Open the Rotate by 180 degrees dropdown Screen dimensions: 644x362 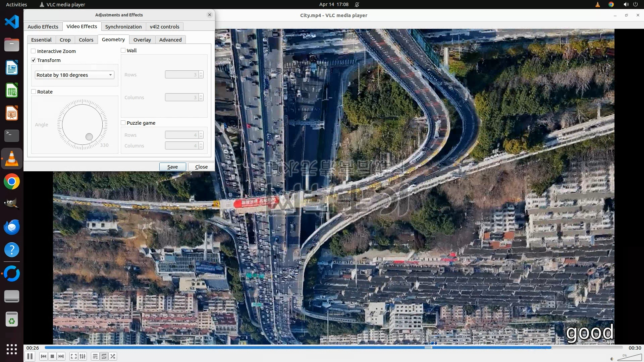[x=74, y=75]
